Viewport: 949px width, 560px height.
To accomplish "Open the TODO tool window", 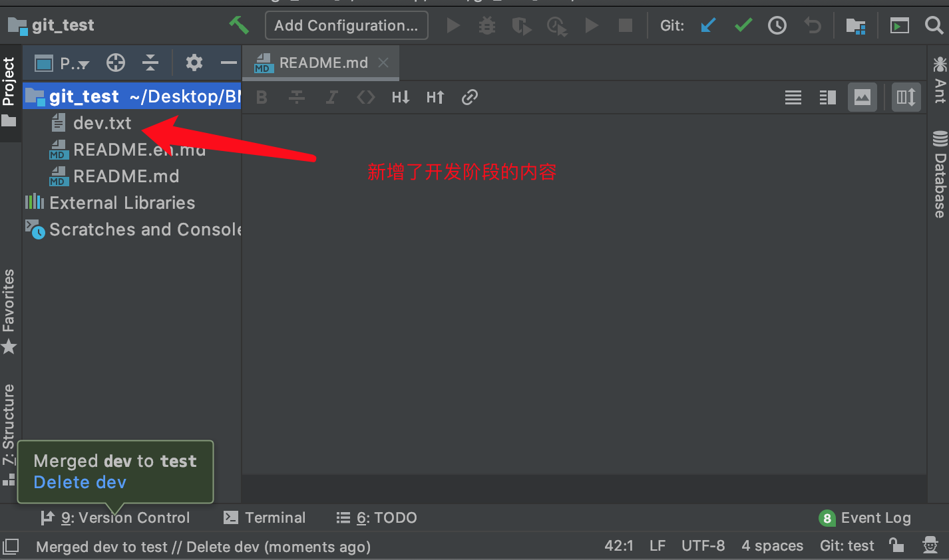I will click(377, 517).
